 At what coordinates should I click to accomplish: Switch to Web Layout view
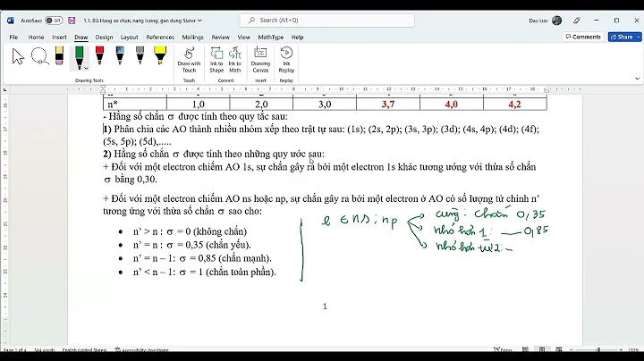[x=558, y=350]
